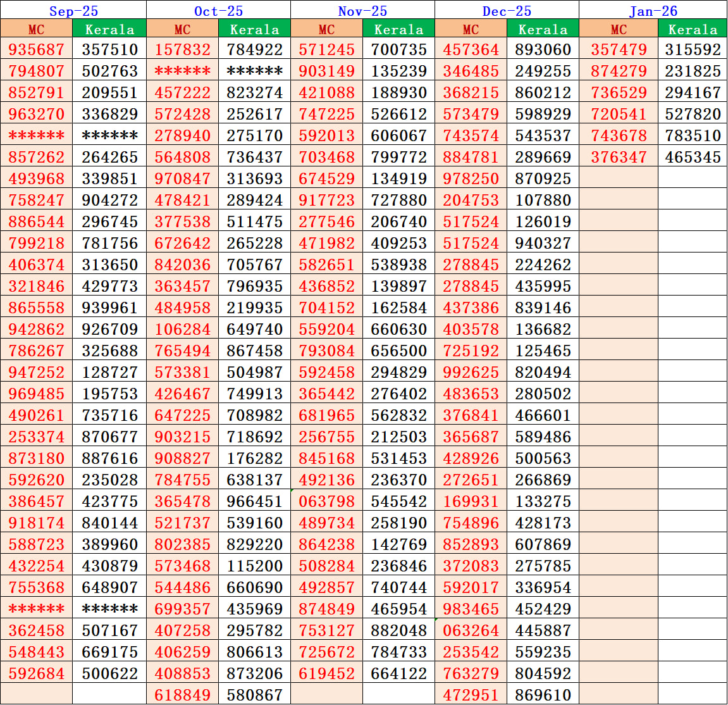Select cell containing 784922
Viewport: 728px width, 705px height.
pos(254,48)
